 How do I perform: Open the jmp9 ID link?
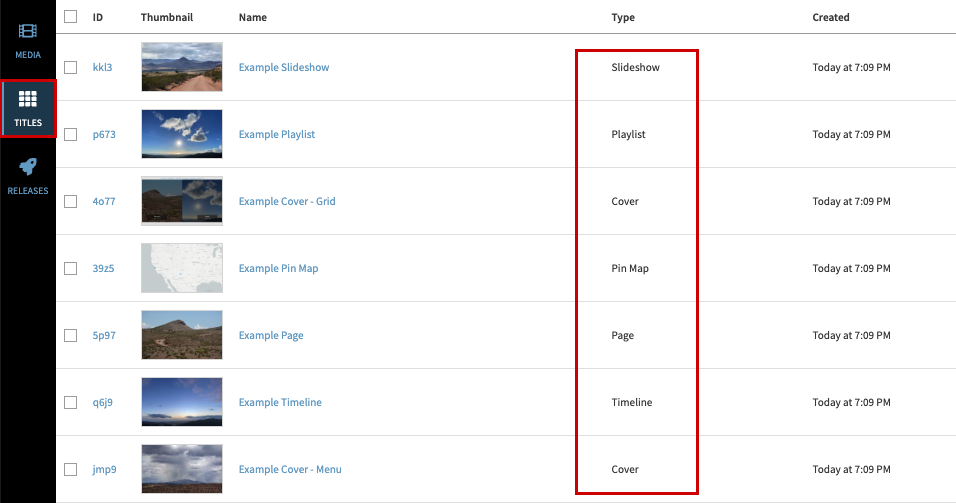tap(104, 469)
